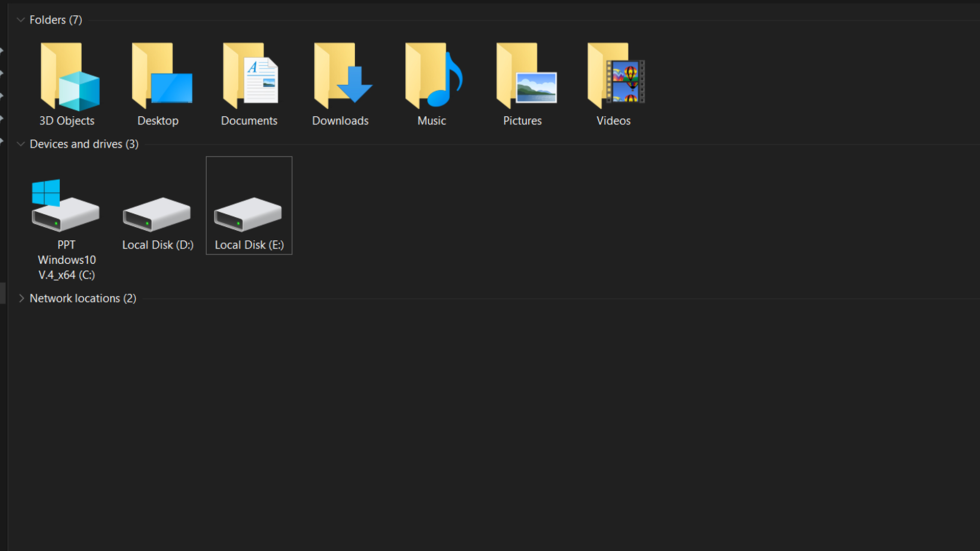980x551 pixels.
Task: Click the 'Network locations (2)' header text
Action: pos(83,298)
